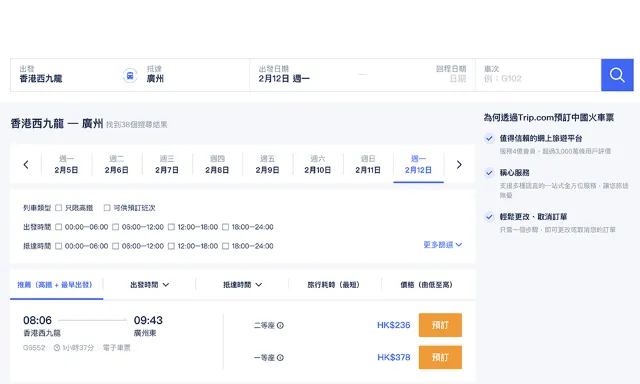The height and width of the screenshot is (384, 640).
Task: Sort by 價格（由低至高）
Action: [427, 285]
